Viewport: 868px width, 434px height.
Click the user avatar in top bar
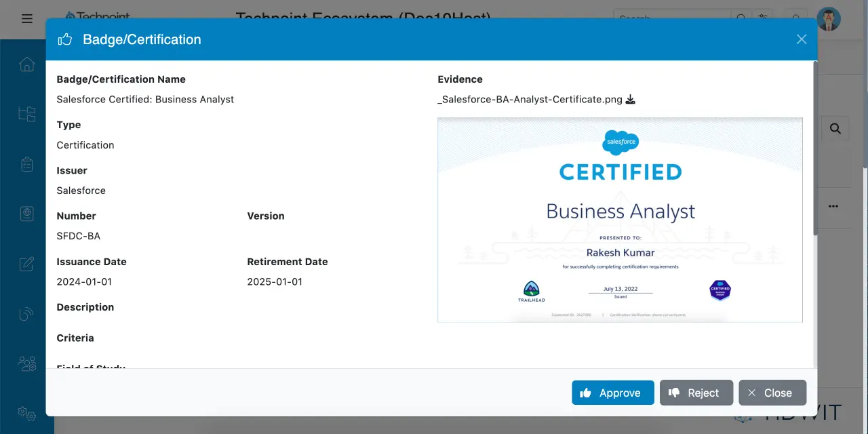point(829,19)
